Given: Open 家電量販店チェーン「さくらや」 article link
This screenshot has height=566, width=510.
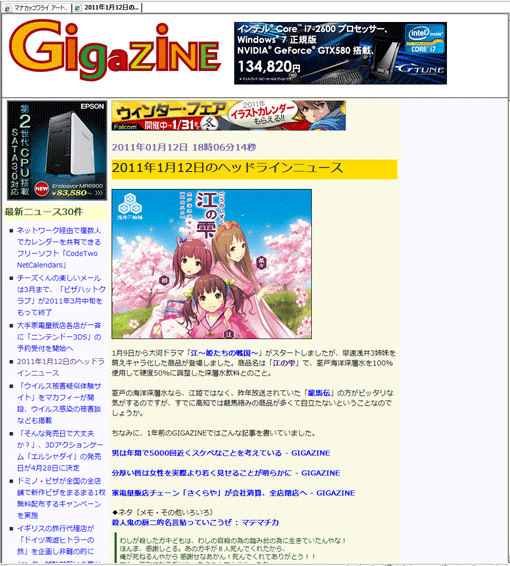Looking at the screenshot, I should (234, 493).
